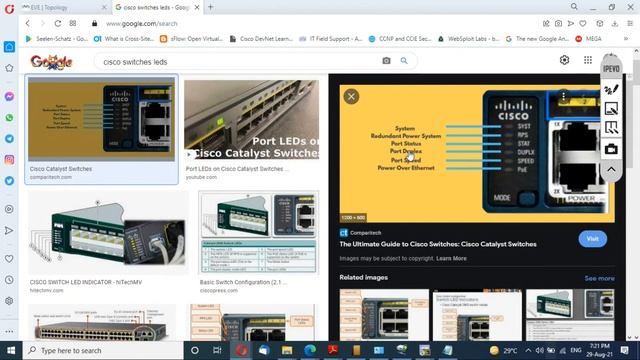Open the Opera menu logo icon

(x=9, y=9)
